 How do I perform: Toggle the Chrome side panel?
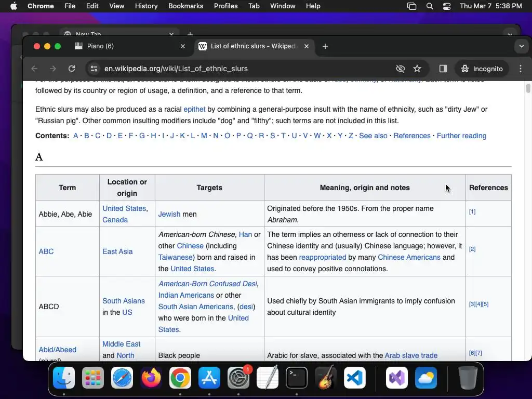pos(443,69)
